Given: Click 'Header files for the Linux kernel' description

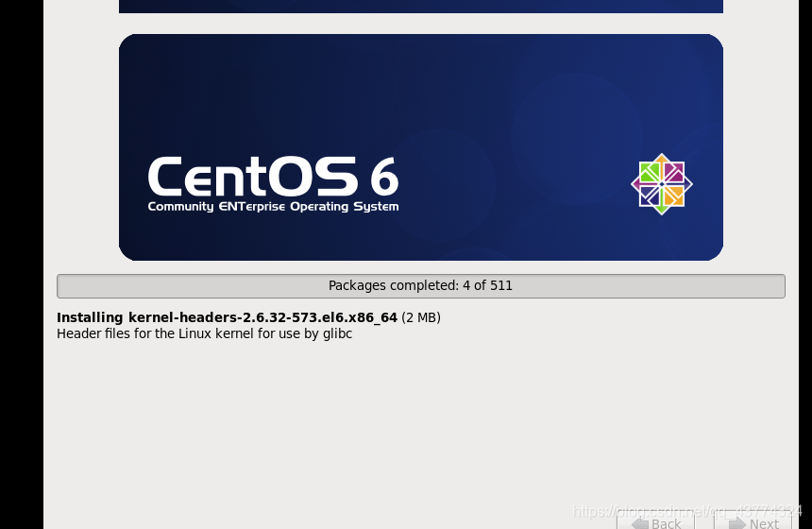Looking at the screenshot, I should click(204, 333).
